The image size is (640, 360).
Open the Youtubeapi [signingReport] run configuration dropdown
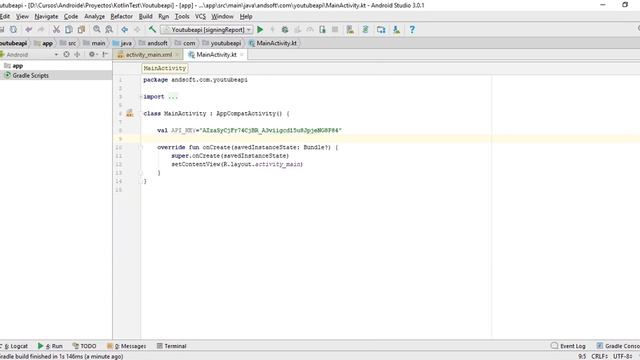tap(207, 29)
